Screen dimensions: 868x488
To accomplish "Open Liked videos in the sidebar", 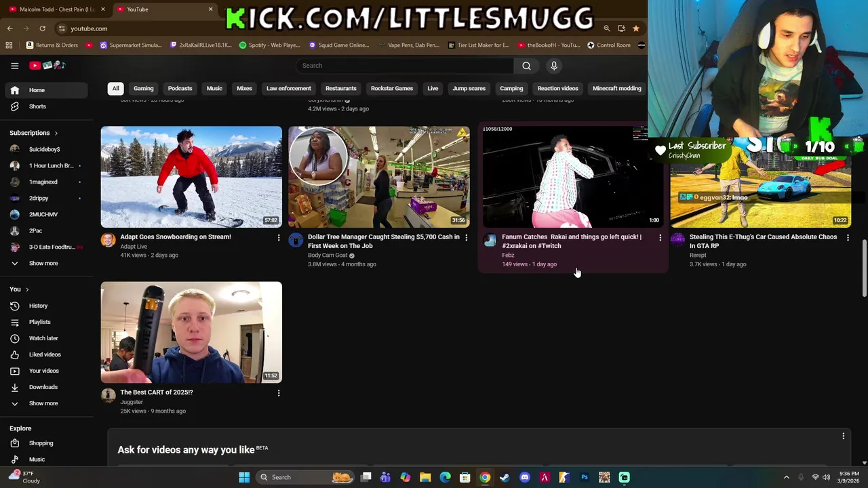I will (x=46, y=354).
